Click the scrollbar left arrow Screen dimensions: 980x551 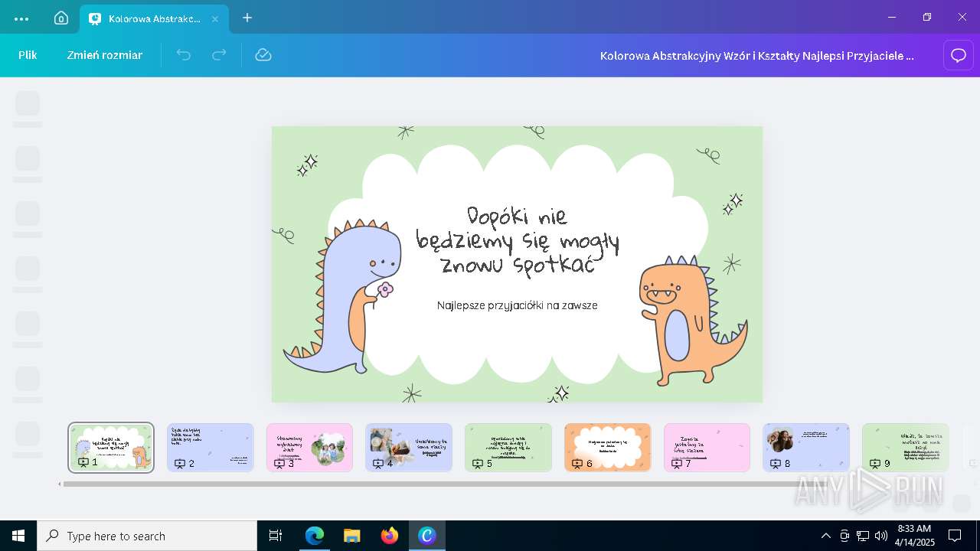pyautogui.click(x=60, y=484)
